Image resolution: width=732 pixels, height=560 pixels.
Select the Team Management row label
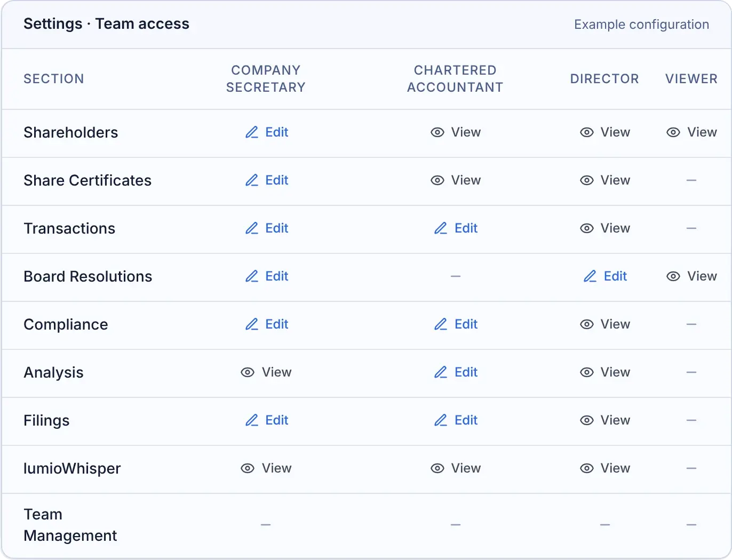(70, 525)
